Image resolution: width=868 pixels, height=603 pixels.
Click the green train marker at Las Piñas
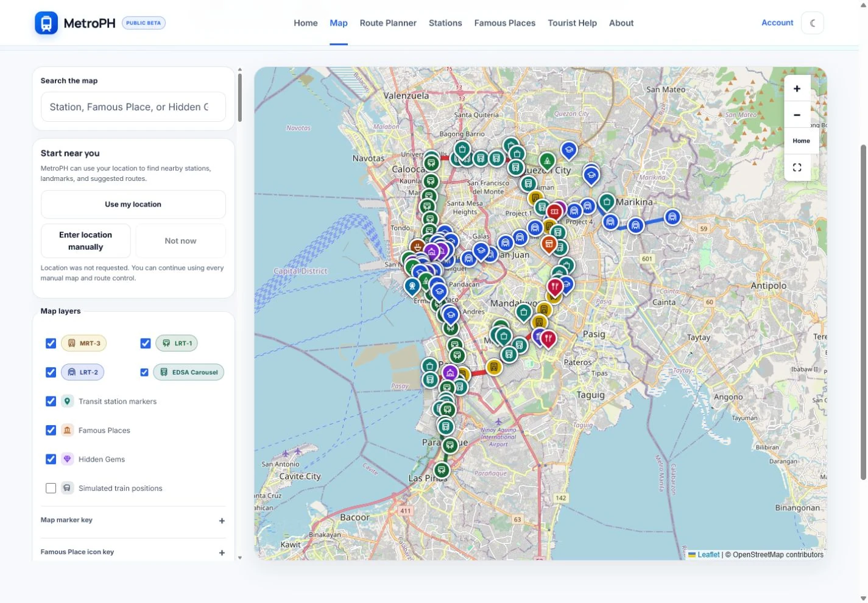click(442, 470)
